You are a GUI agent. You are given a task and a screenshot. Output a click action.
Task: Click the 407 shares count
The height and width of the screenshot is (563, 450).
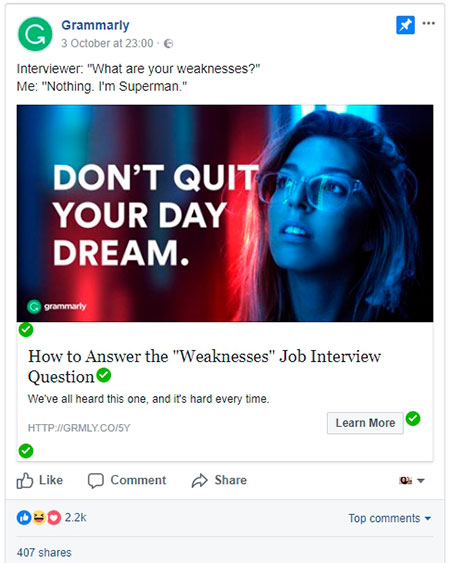tap(44, 552)
